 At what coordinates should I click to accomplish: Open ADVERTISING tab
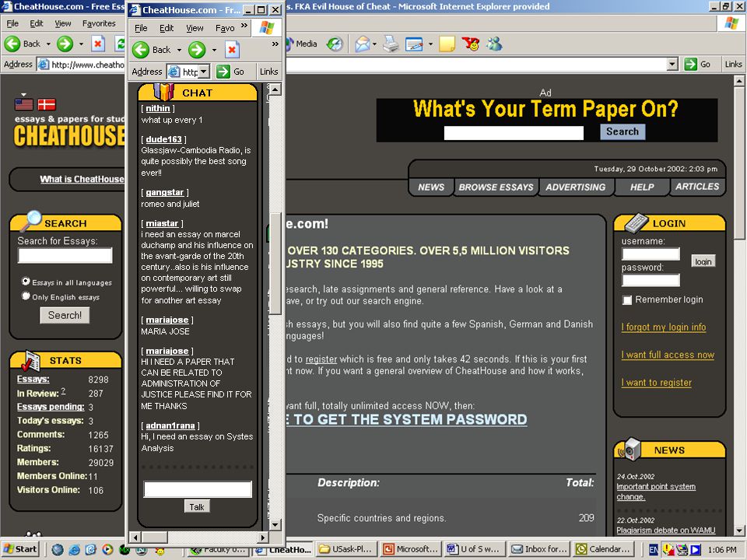pyautogui.click(x=576, y=187)
